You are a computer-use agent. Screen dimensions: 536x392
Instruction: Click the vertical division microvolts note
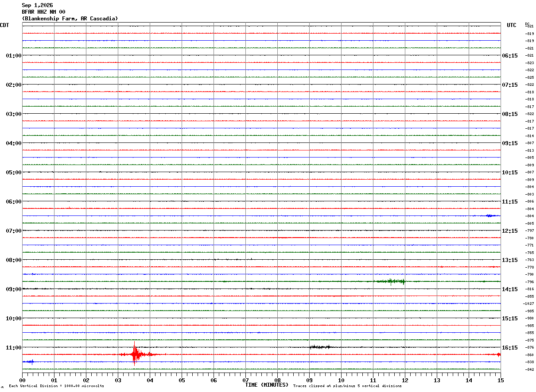tap(56, 386)
